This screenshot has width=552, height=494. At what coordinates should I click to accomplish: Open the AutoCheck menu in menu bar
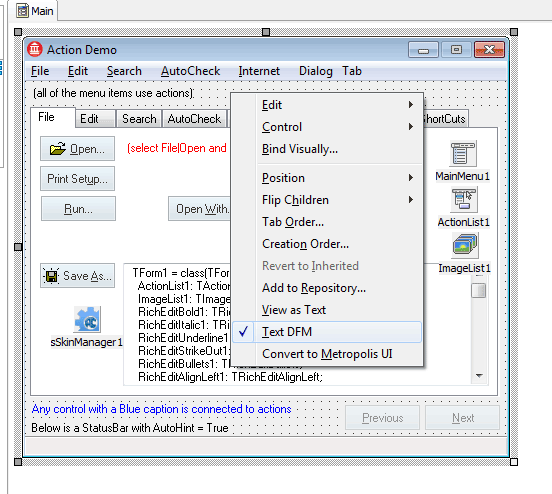click(x=190, y=71)
